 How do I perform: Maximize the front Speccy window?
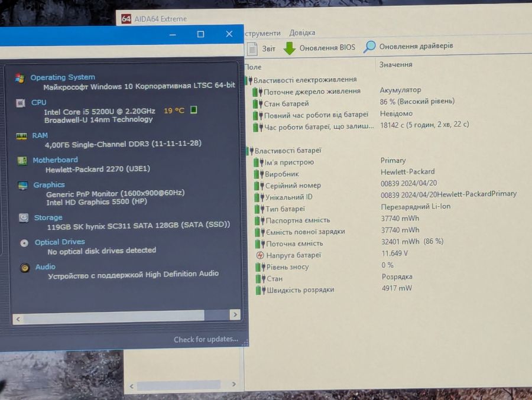[x=200, y=34]
